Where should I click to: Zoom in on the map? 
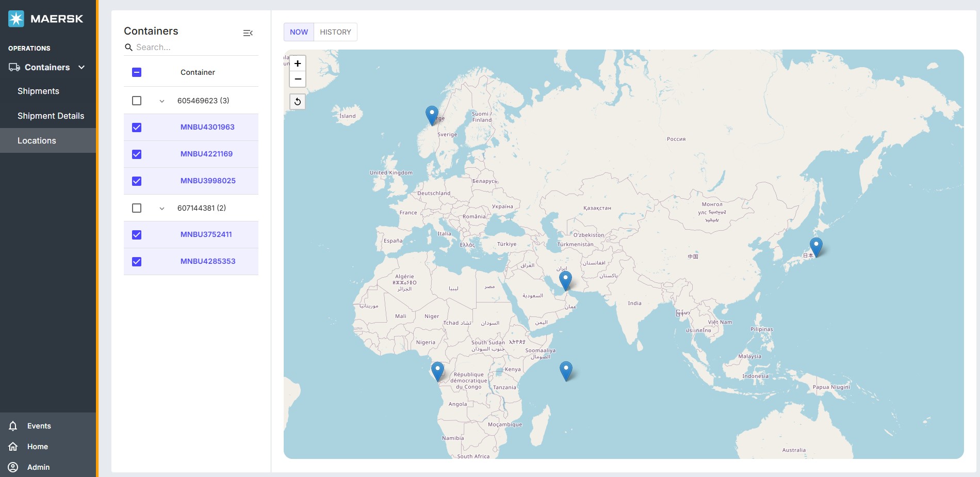pyautogui.click(x=298, y=63)
